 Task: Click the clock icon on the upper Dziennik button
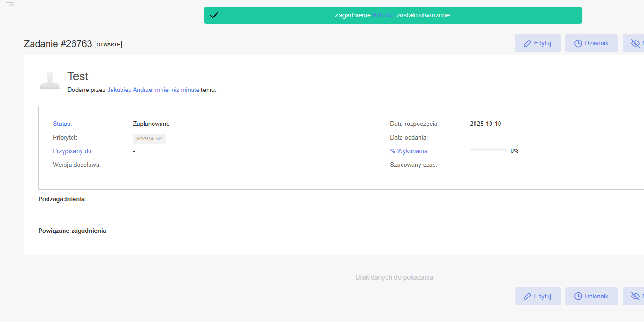(x=578, y=43)
